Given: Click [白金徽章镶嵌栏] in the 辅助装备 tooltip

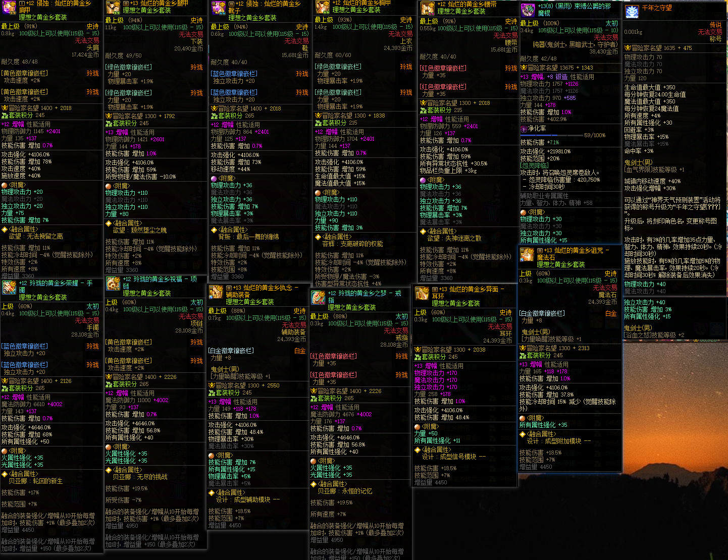Looking at the screenshot, I should (231, 351).
